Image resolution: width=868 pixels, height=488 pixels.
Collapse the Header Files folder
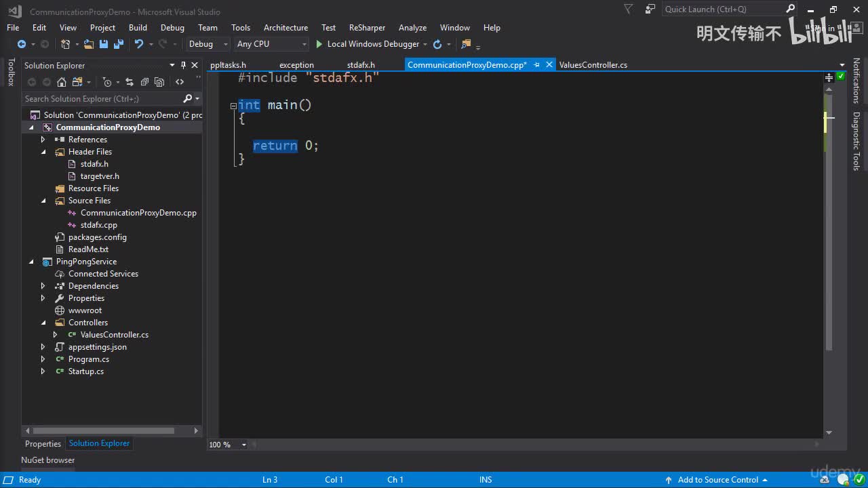coord(43,152)
